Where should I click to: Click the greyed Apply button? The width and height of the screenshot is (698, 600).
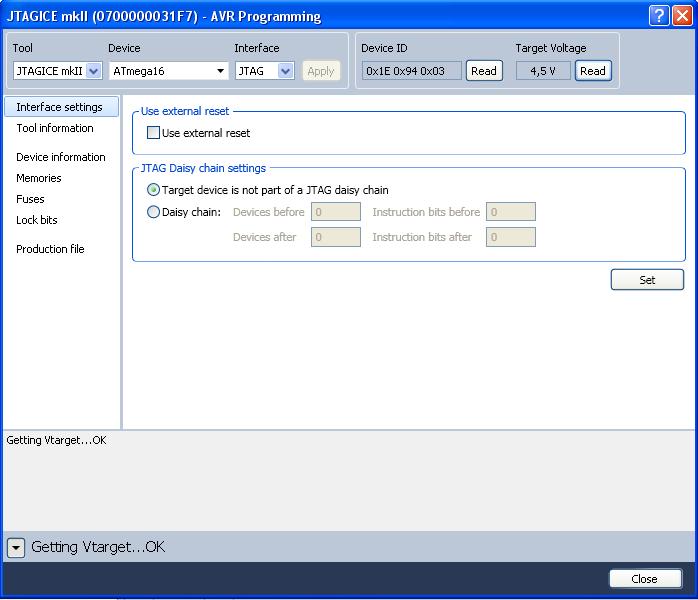(x=321, y=71)
